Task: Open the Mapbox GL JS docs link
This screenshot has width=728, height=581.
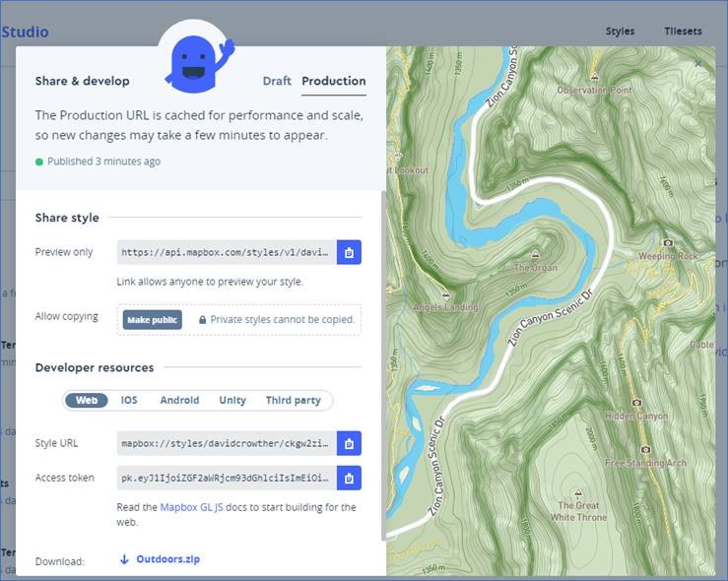Action: tap(191, 507)
